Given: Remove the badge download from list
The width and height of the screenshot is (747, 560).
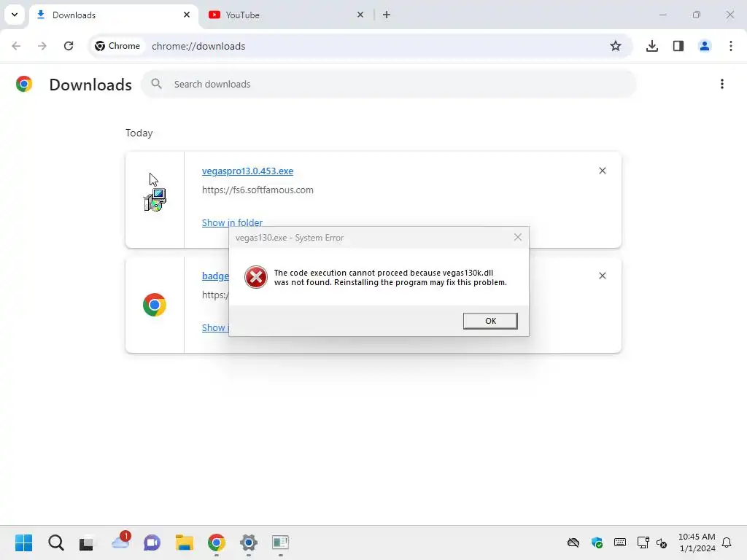Looking at the screenshot, I should click(x=602, y=276).
